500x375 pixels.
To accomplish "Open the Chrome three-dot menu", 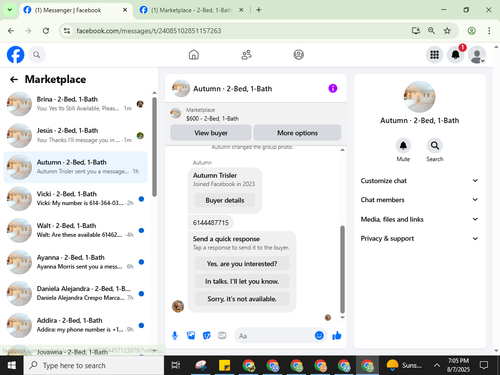I will pyautogui.click(x=489, y=31).
